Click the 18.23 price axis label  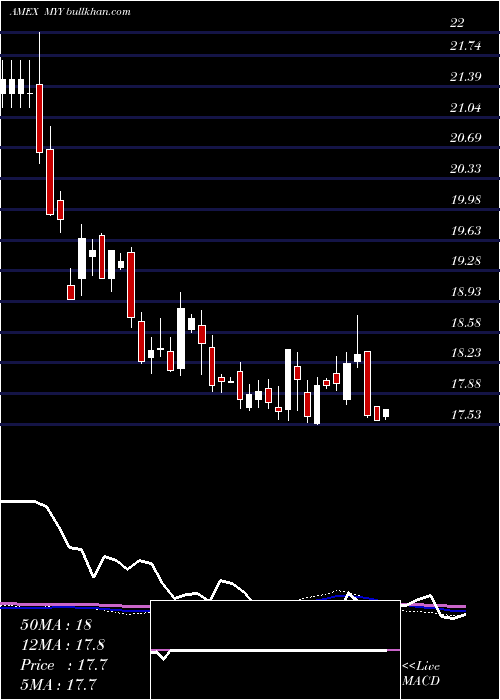pos(466,353)
